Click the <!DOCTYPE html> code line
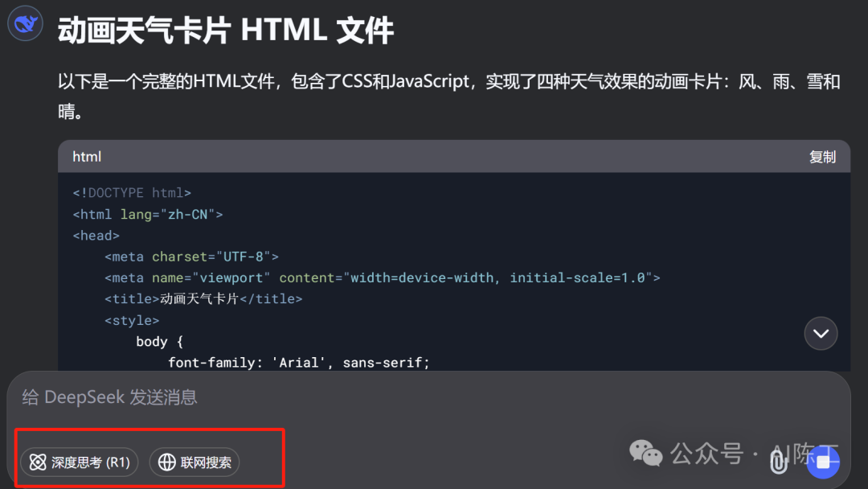The height and width of the screenshot is (489, 868). 132,193
